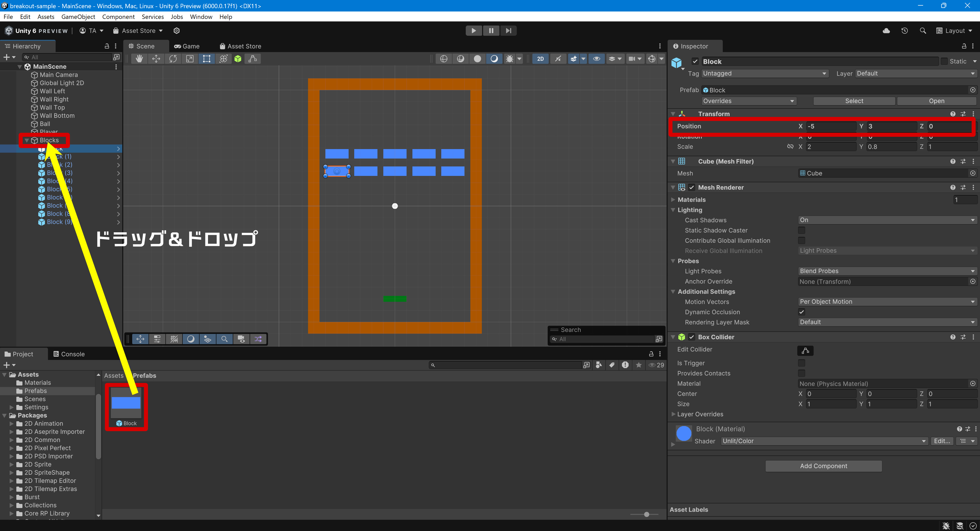The width and height of the screenshot is (980, 531).
Task: Open the Component menu
Action: pyautogui.click(x=118, y=17)
